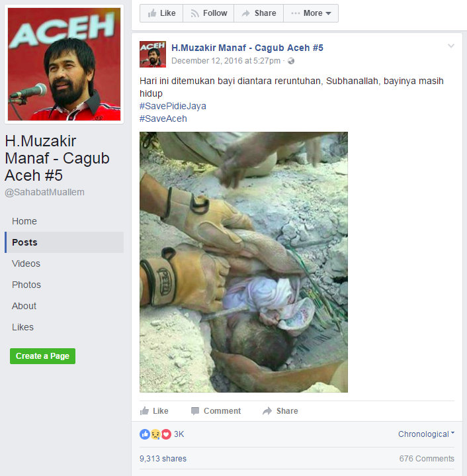Screen dimensions: 467x476
Task: Open the More dropdown menu
Action: [x=311, y=13]
